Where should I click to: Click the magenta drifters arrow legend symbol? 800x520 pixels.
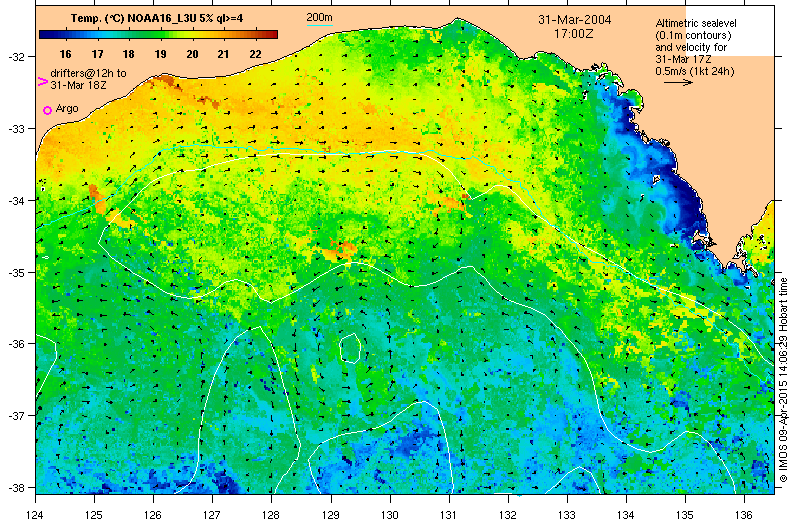coord(43,81)
